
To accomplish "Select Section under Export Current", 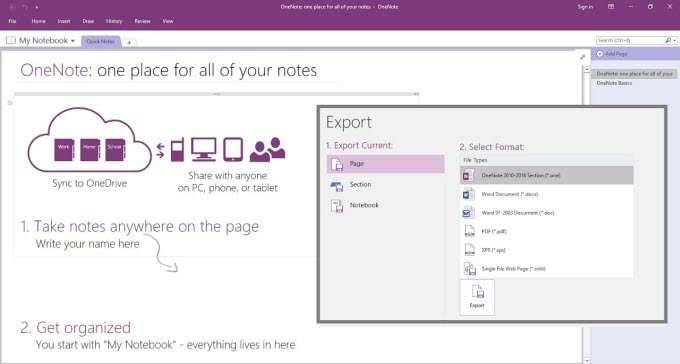I will 386,185.
